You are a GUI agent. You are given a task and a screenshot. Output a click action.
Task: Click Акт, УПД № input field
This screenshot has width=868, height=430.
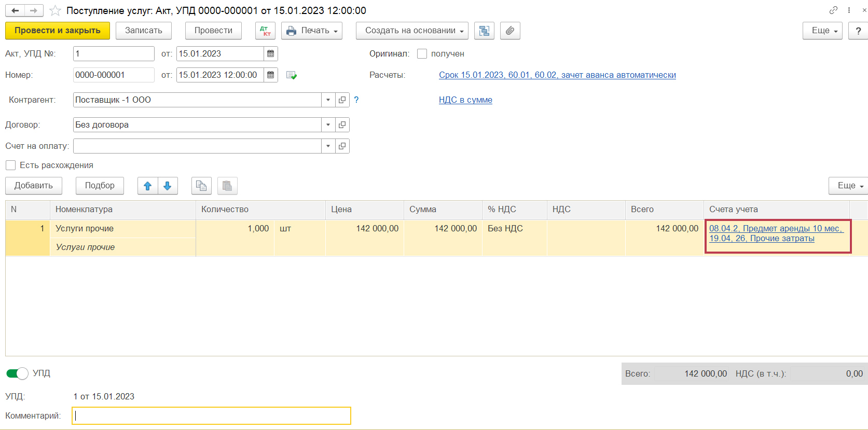click(x=114, y=53)
